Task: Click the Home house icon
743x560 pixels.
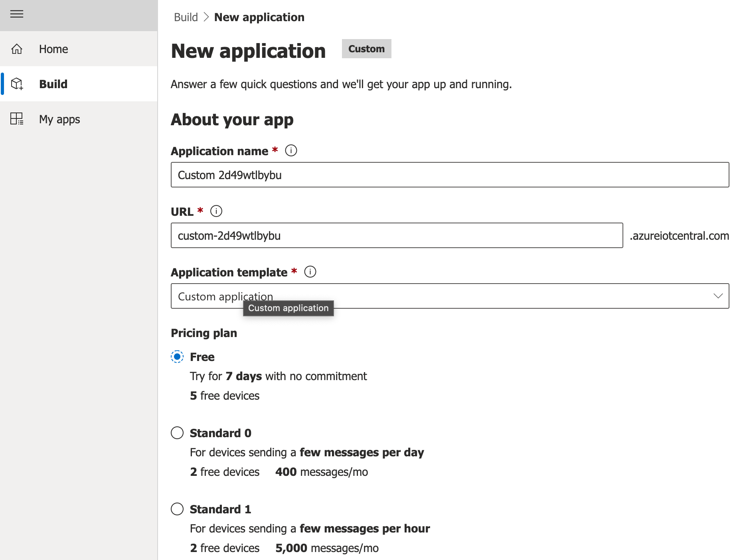Action: tap(17, 49)
